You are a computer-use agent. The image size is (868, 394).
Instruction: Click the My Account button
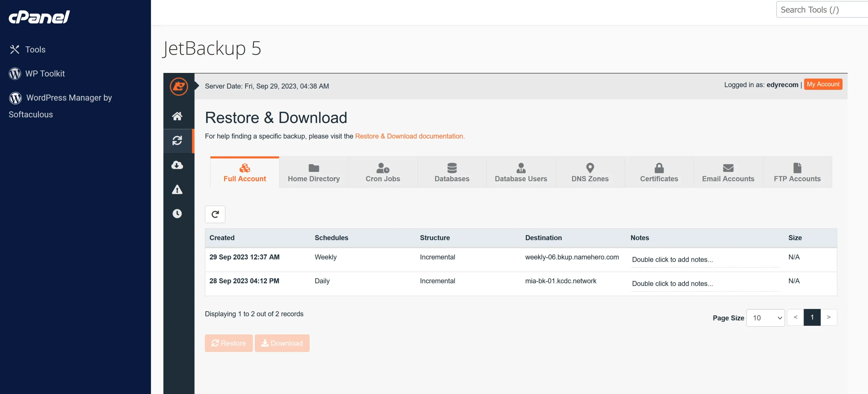[823, 84]
